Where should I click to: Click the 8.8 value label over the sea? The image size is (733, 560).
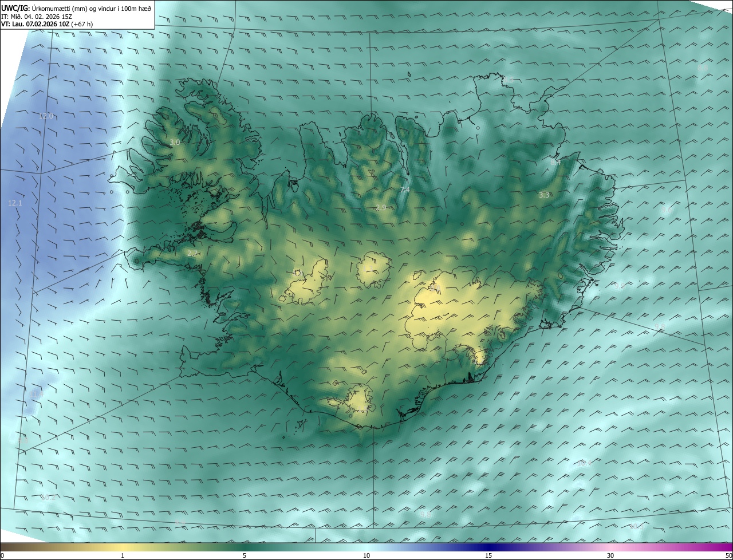[x=703, y=68]
